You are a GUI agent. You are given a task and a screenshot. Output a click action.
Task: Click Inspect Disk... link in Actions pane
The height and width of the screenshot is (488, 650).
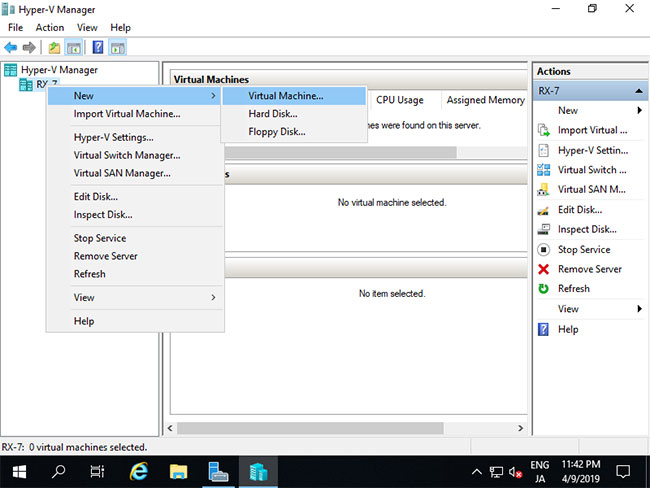point(587,229)
